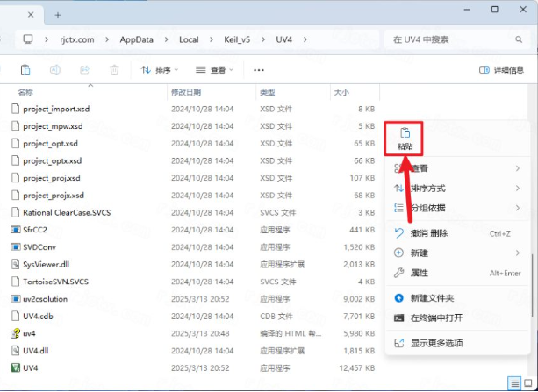This screenshot has width=538, height=392.
Task: Sort by 修改日期 column header
Action: click(x=186, y=92)
